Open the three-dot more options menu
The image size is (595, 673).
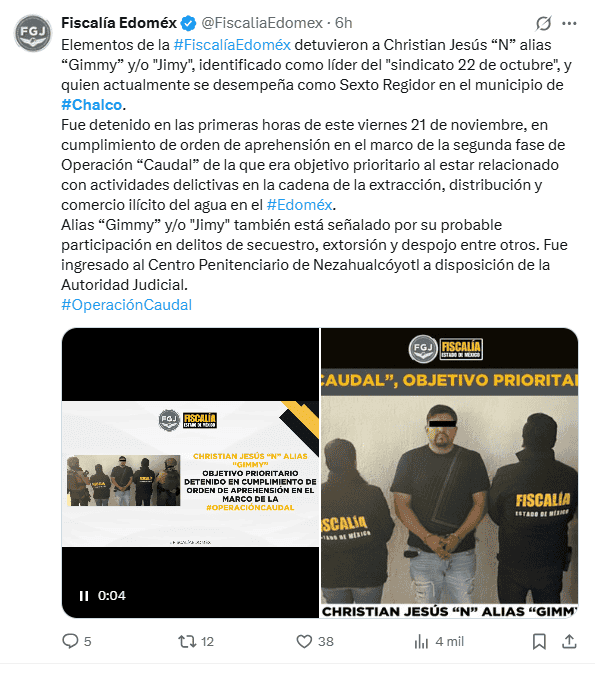[x=569, y=23]
